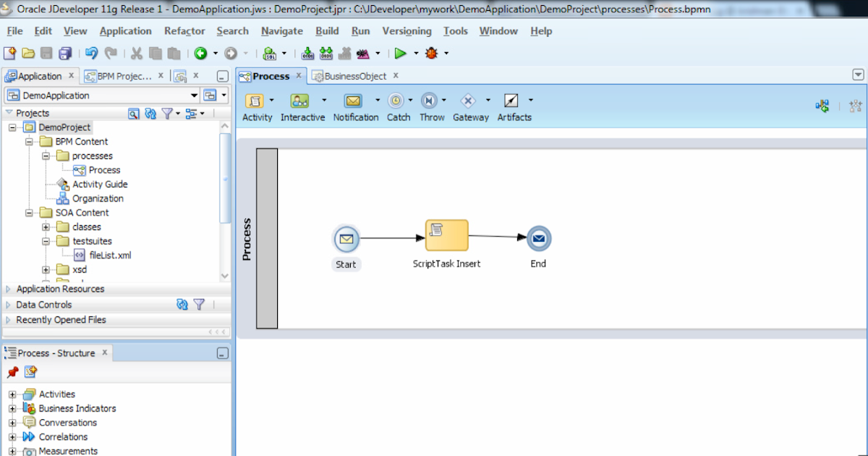Select the Application navigator tab

(x=40, y=76)
